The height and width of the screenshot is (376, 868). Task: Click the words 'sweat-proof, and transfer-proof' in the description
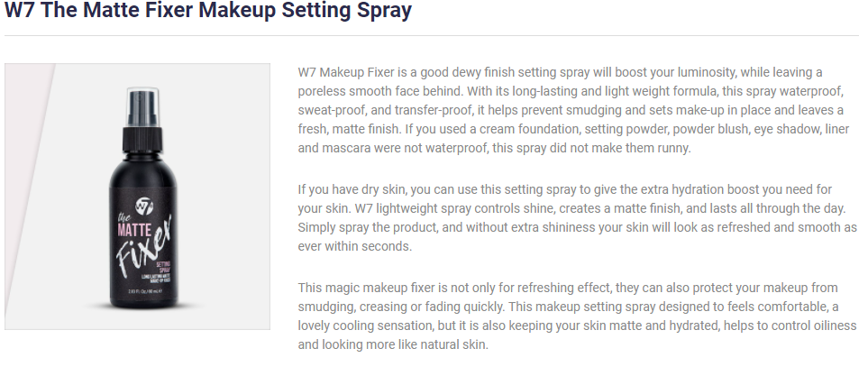point(384,110)
